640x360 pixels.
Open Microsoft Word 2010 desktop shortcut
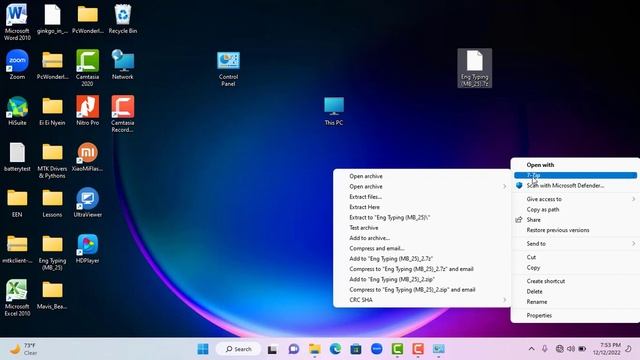pos(17,22)
